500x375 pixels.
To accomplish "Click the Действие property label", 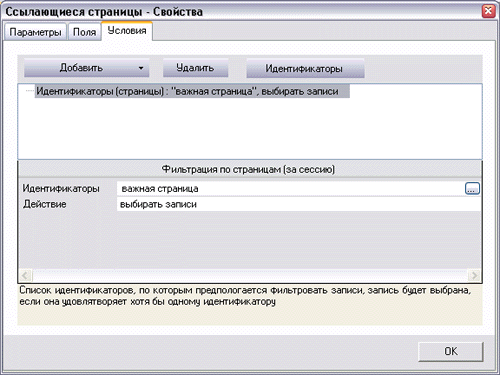I will pos(45,204).
